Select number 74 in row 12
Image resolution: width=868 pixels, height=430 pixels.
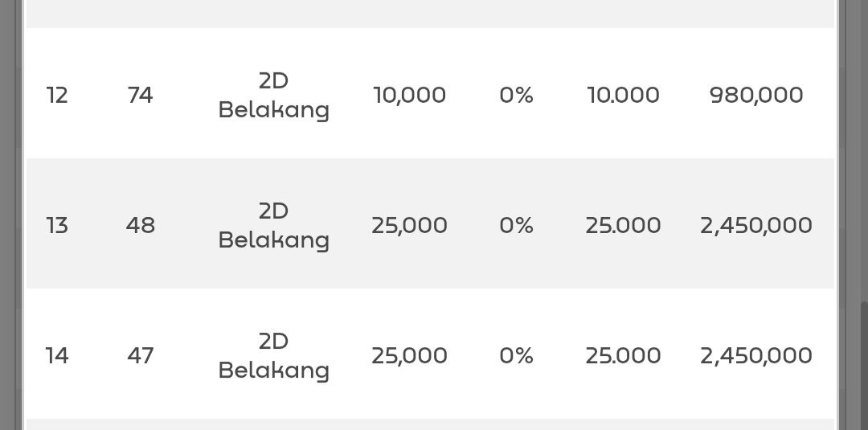point(140,95)
